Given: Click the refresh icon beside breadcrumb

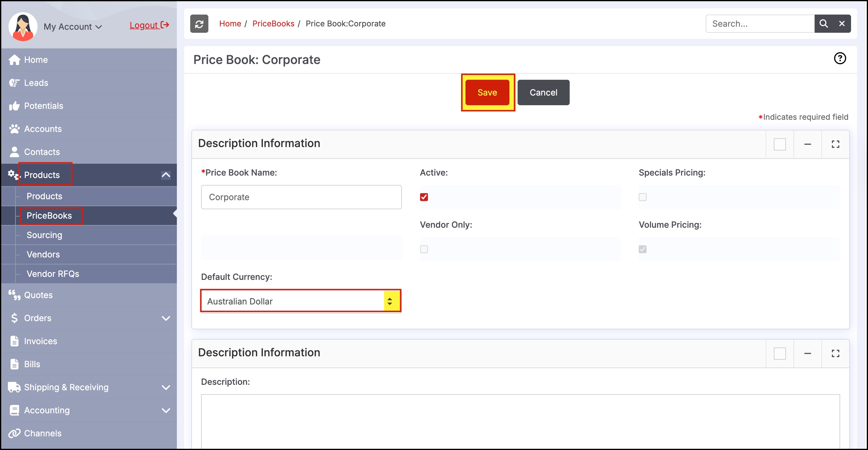Looking at the screenshot, I should click(199, 24).
